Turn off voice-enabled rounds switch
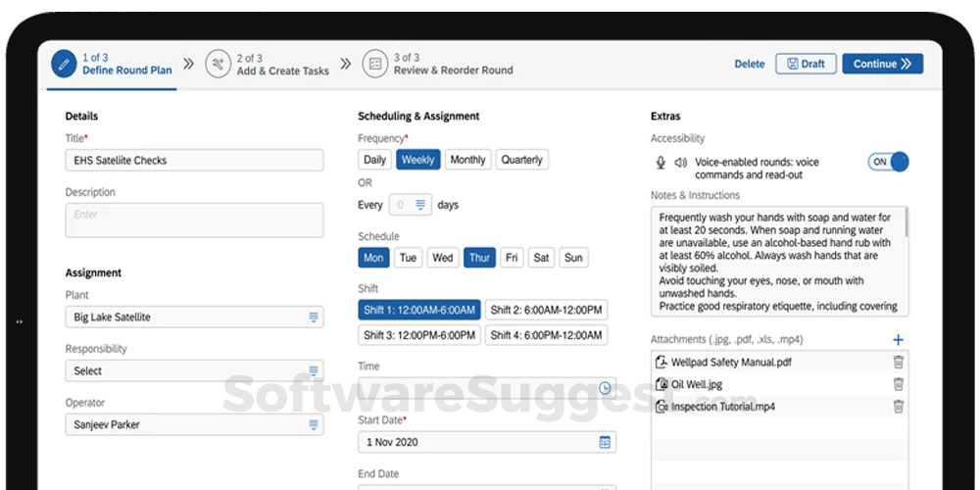 pyautogui.click(x=888, y=162)
